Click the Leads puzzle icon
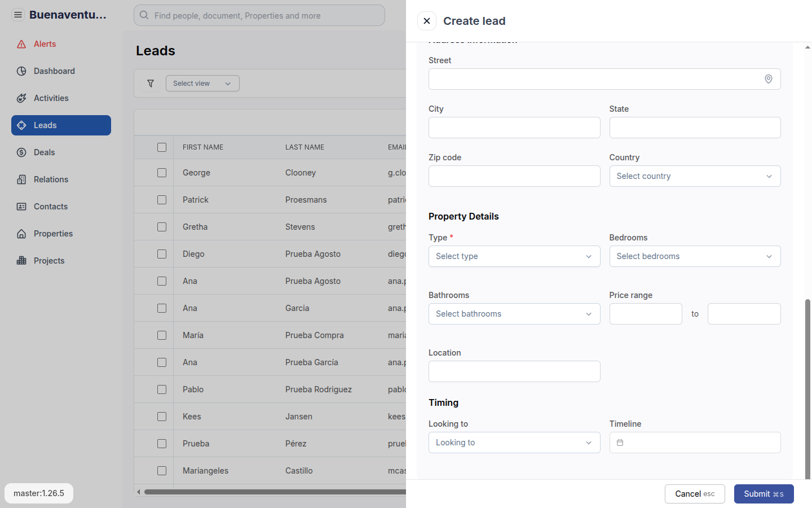Image resolution: width=812 pixels, height=508 pixels. tap(21, 125)
